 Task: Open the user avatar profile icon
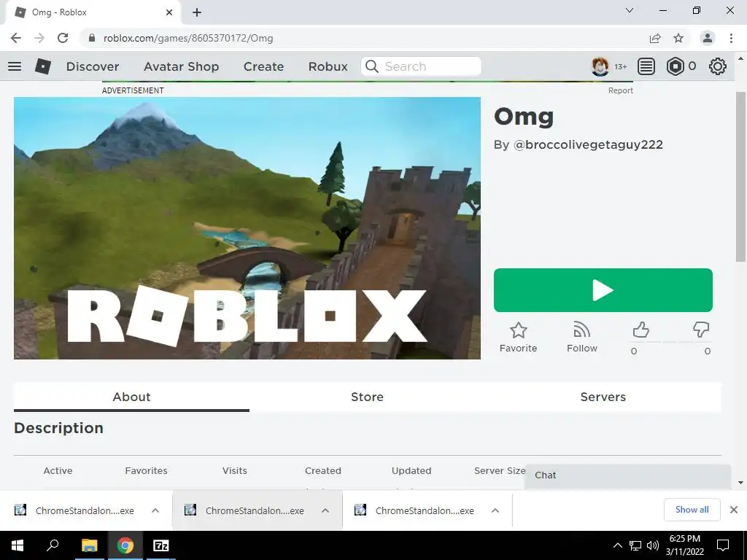[600, 66]
